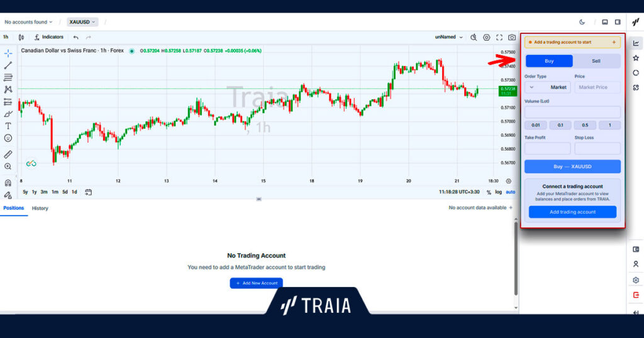Click the 'Add trading account' button
Image resolution: width=644 pixels, height=338 pixels.
572,212
